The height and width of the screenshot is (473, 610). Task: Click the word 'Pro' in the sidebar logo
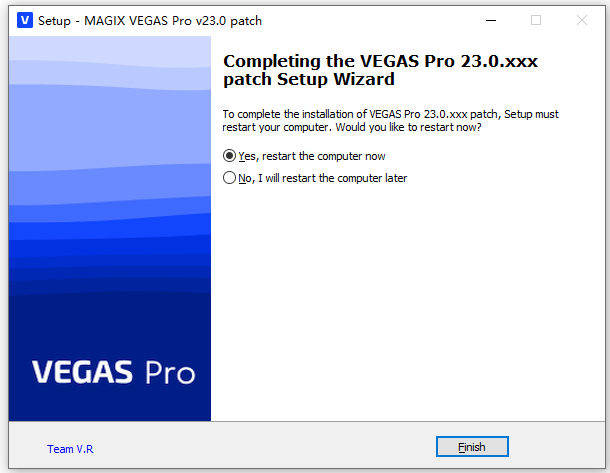170,373
